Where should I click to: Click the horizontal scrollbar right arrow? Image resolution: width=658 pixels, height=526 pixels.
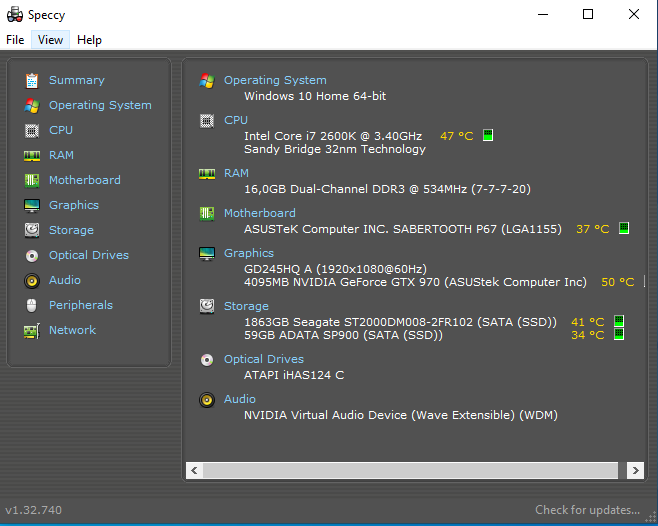635,471
